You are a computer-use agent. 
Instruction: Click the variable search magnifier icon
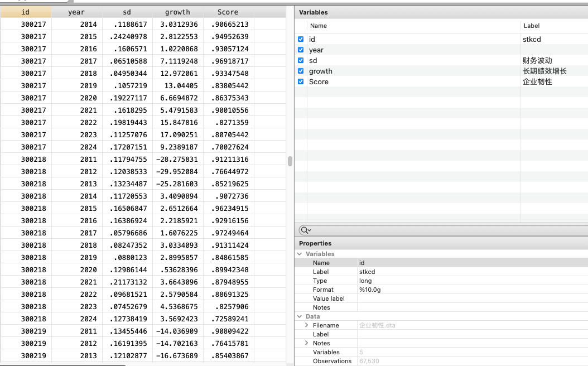pos(305,230)
